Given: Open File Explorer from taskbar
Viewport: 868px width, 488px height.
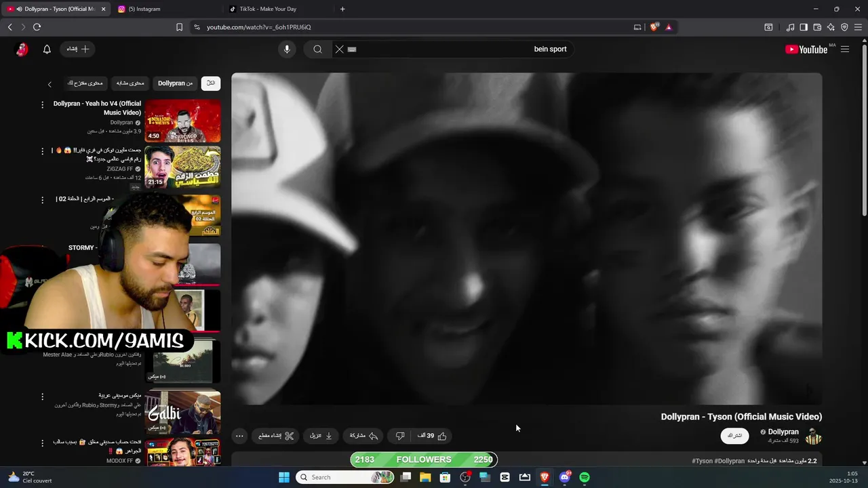Looking at the screenshot, I should pos(425,477).
